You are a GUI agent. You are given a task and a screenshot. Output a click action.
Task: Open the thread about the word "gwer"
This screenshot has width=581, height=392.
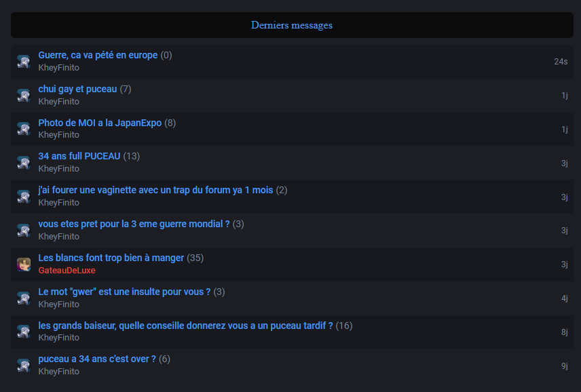point(124,292)
